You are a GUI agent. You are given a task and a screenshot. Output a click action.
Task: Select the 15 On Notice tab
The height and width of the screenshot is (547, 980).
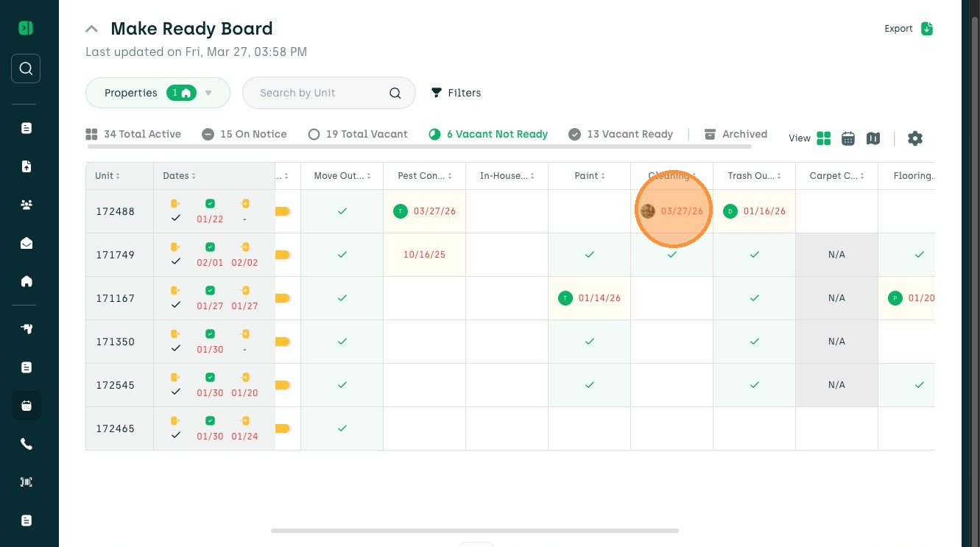[244, 134]
